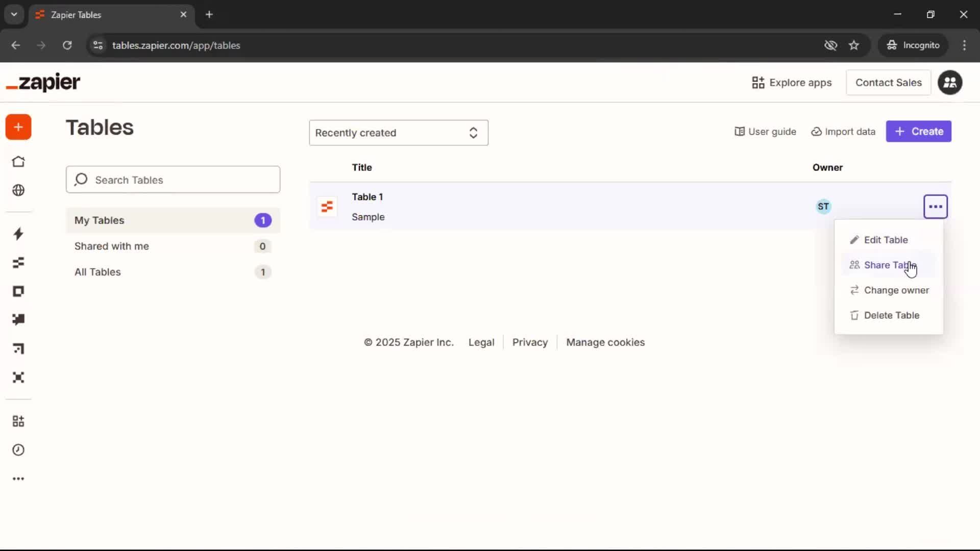Open the Home icon in left sidebar
The height and width of the screenshot is (551, 980).
point(18,162)
